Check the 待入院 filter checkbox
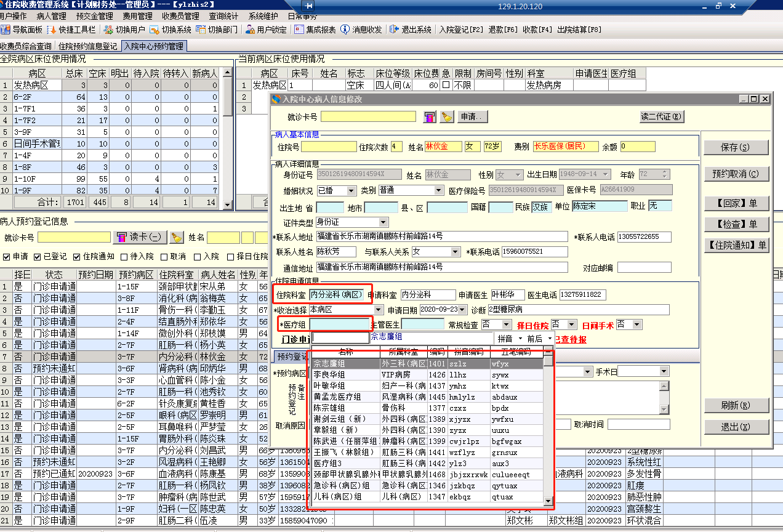 (x=124, y=257)
